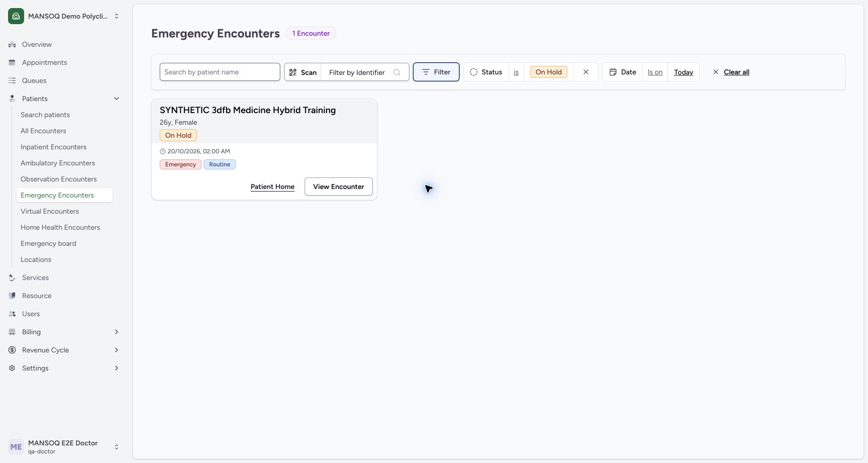Open user menu chevron for MANSOQ E2E Doctor
The width and height of the screenshot is (868, 463).
click(117, 447)
